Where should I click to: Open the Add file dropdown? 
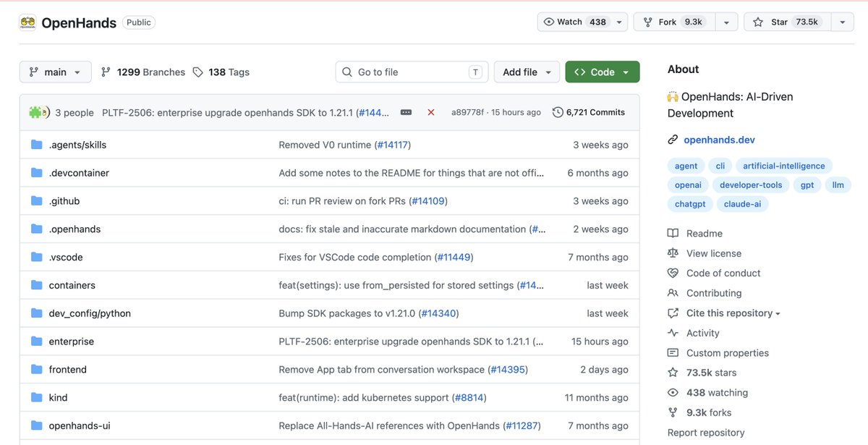coord(527,72)
